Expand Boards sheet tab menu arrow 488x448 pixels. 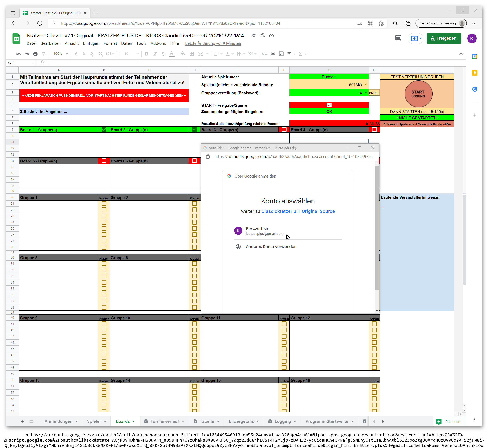[134, 422]
